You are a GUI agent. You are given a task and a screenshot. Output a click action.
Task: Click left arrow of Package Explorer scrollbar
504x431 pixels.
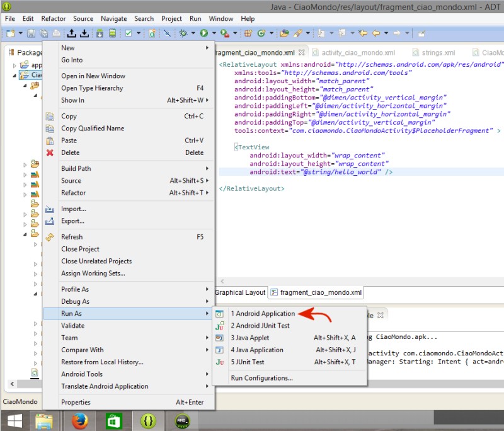pyautogui.click(x=12, y=384)
